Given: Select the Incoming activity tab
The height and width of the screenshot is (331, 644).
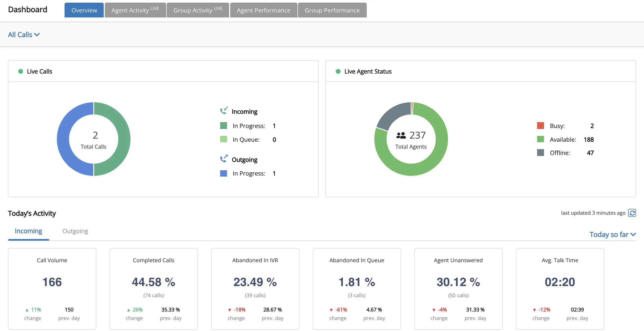Looking at the screenshot, I should coord(29,231).
